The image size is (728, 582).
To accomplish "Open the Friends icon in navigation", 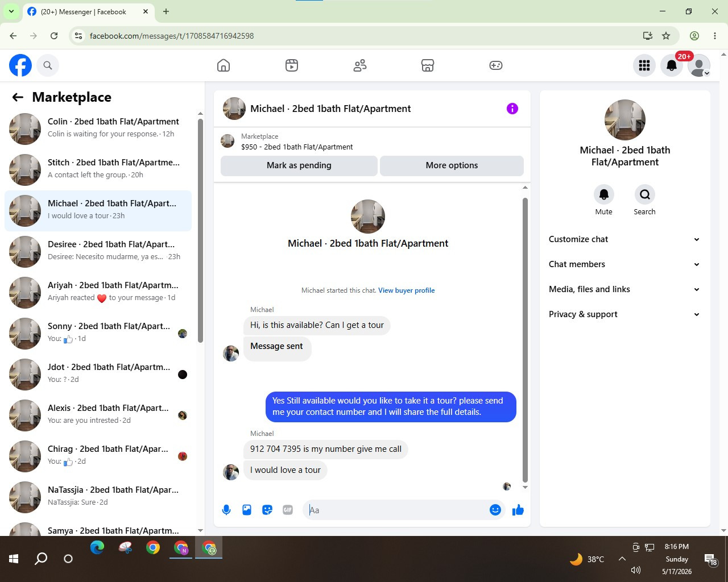I will pos(360,65).
